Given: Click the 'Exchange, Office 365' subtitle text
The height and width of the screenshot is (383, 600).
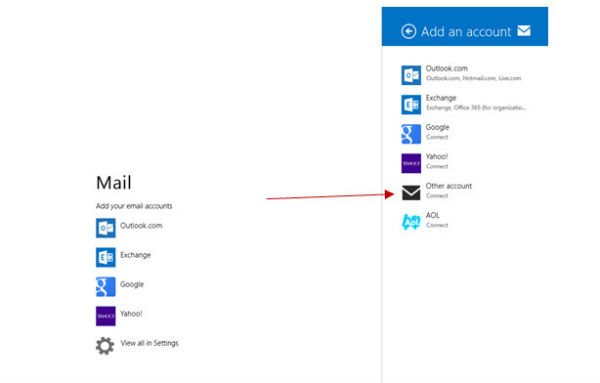Looking at the screenshot, I should click(476, 108).
